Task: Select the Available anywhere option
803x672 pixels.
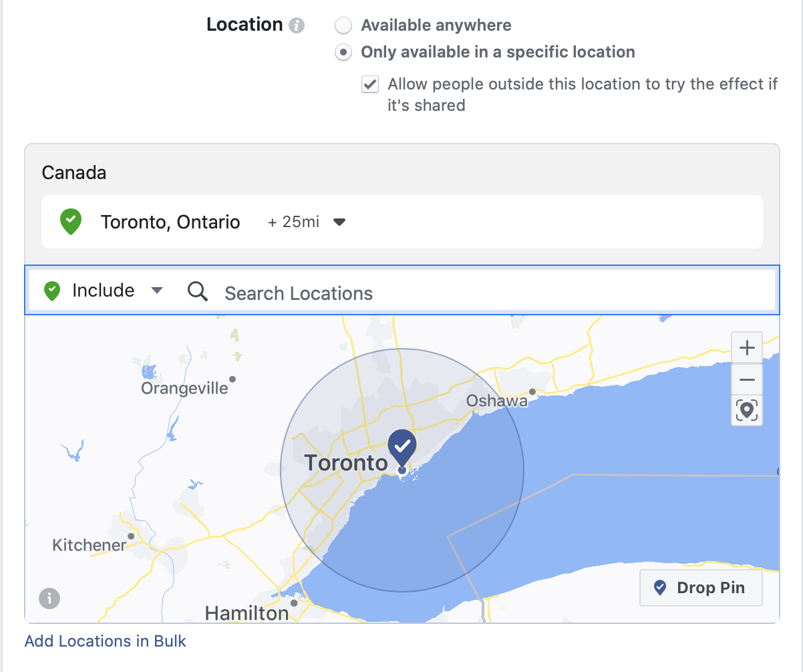Action: [x=343, y=25]
